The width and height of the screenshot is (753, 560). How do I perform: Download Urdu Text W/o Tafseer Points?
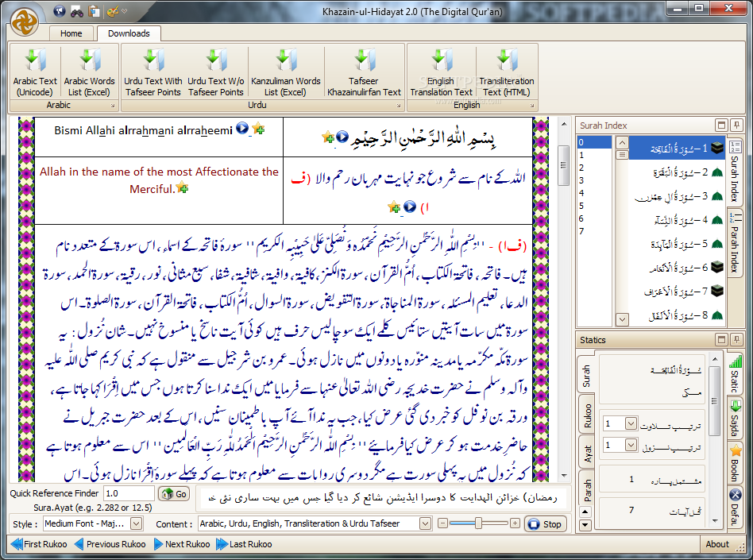216,72
